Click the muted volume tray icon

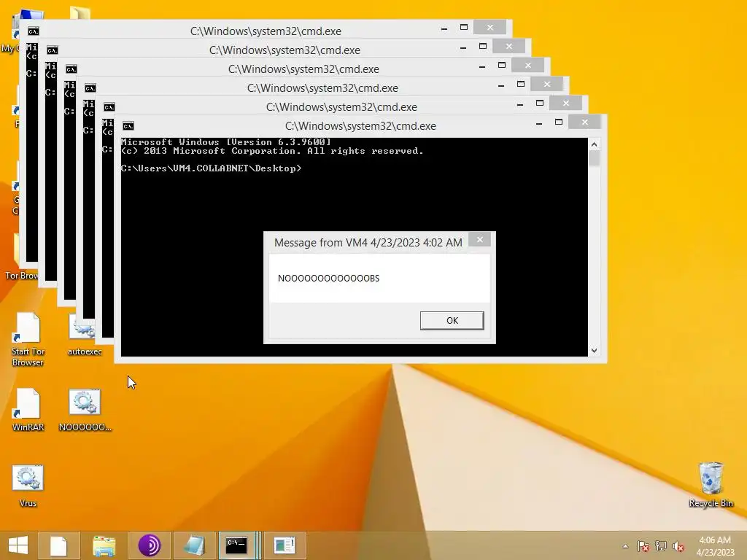(x=678, y=546)
